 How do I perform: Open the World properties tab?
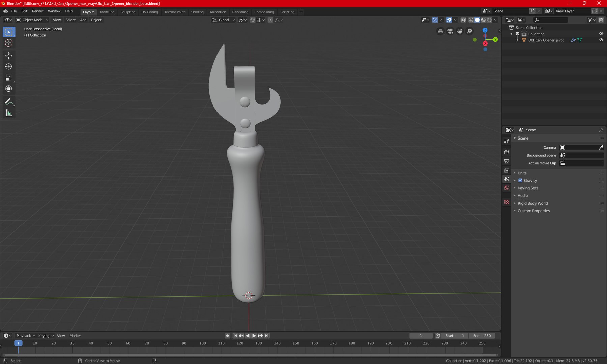pos(507,188)
